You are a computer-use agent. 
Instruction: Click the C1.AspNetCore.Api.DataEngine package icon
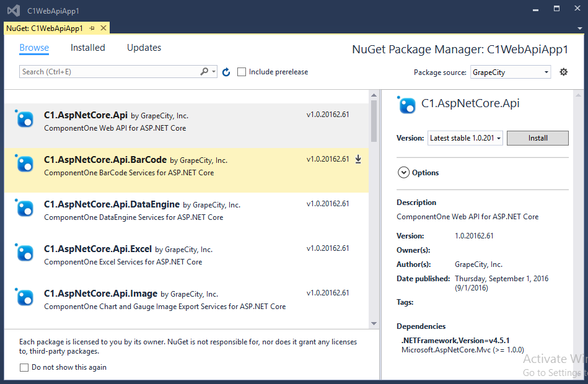tap(25, 209)
